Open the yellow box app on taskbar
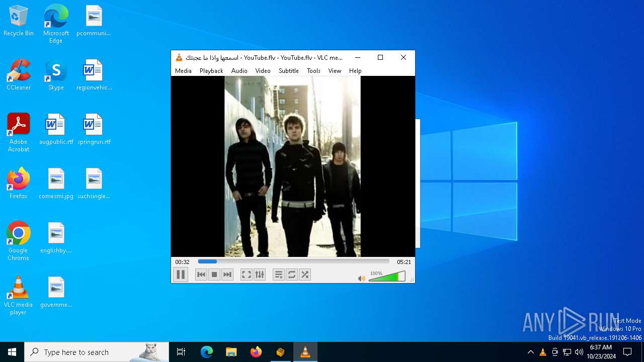 280,352
